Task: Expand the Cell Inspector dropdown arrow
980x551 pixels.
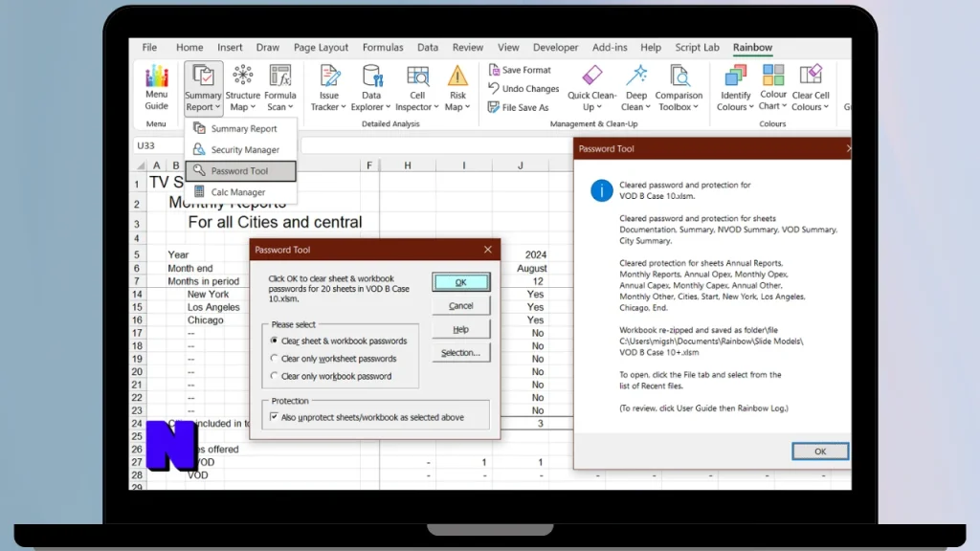Action: 436,107
